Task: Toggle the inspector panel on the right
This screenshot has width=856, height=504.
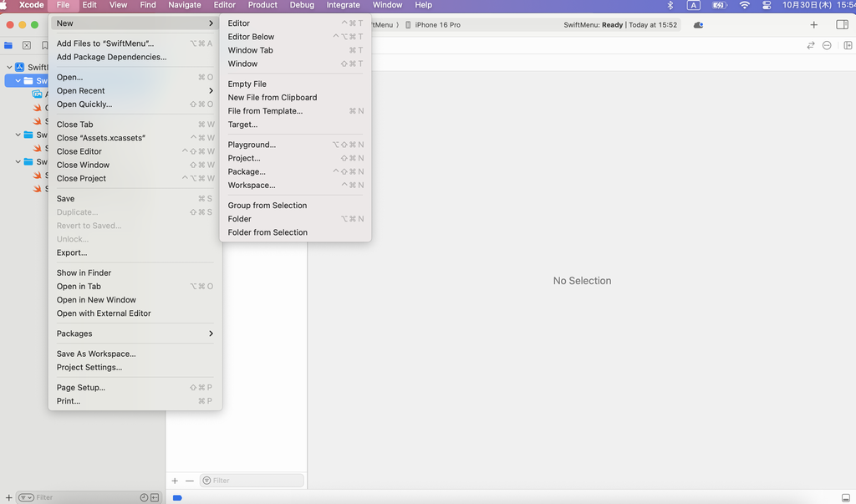Action: 842,25
